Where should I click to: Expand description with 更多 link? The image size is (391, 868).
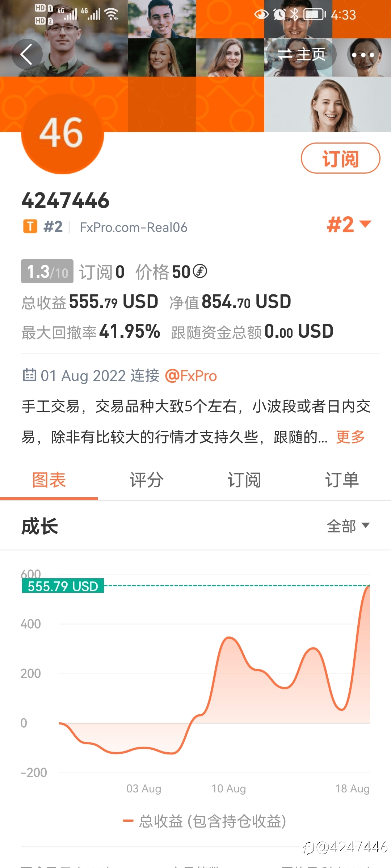click(x=350, y=437)
